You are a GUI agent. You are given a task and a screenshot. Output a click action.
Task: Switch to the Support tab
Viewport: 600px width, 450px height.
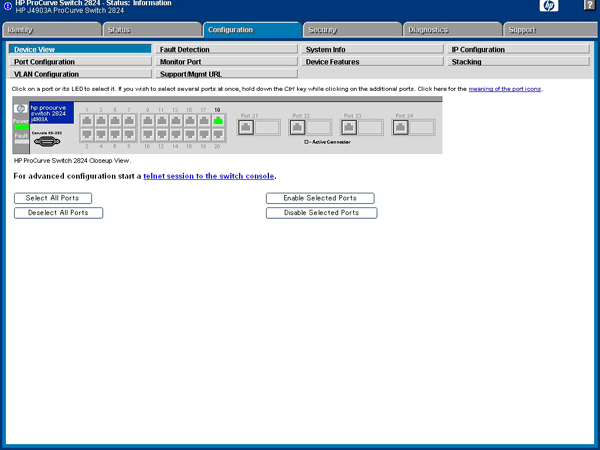click(551, 30)
